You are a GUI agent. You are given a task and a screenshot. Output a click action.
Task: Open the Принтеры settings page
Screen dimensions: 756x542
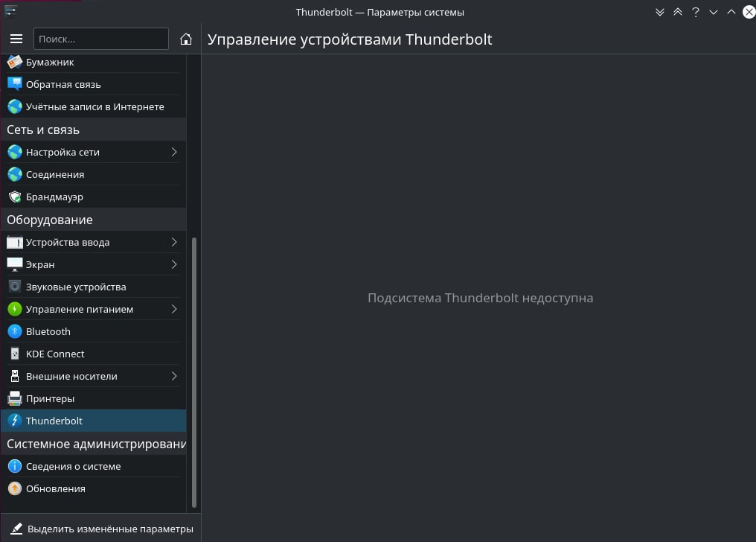click(x=94, y=398)
